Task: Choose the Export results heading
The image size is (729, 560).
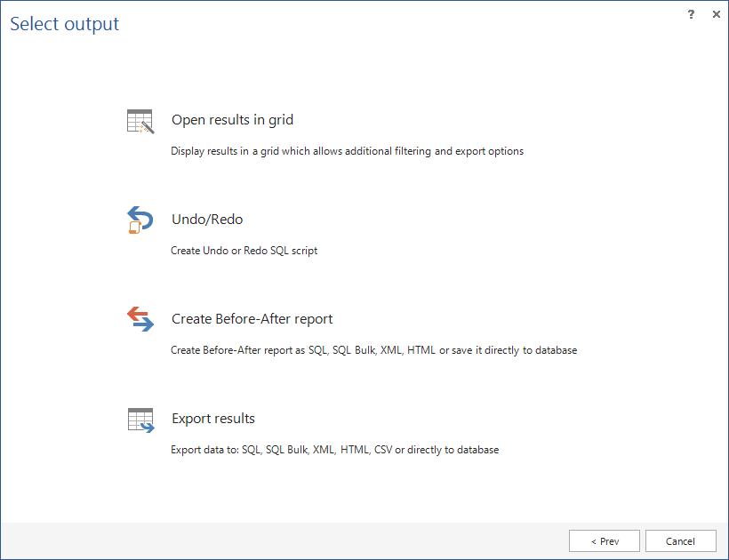Action: click(213, 419)
